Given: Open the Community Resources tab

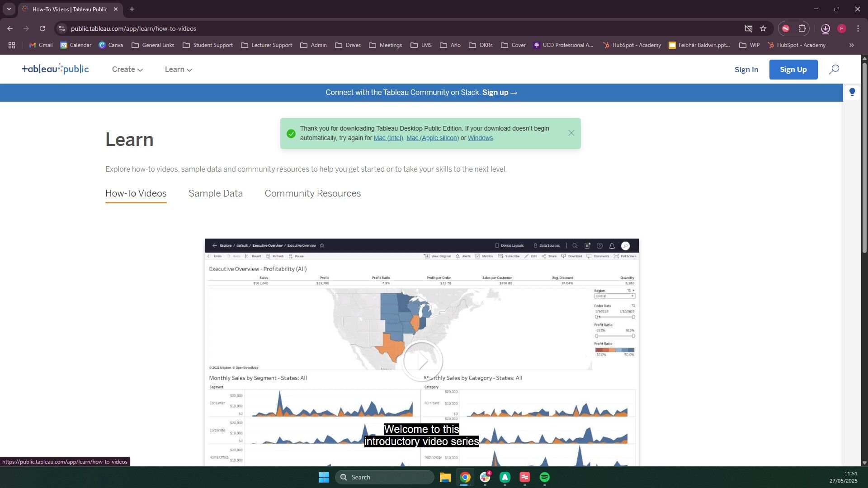Looking at the screenshot, I should (x=312, y=193).
